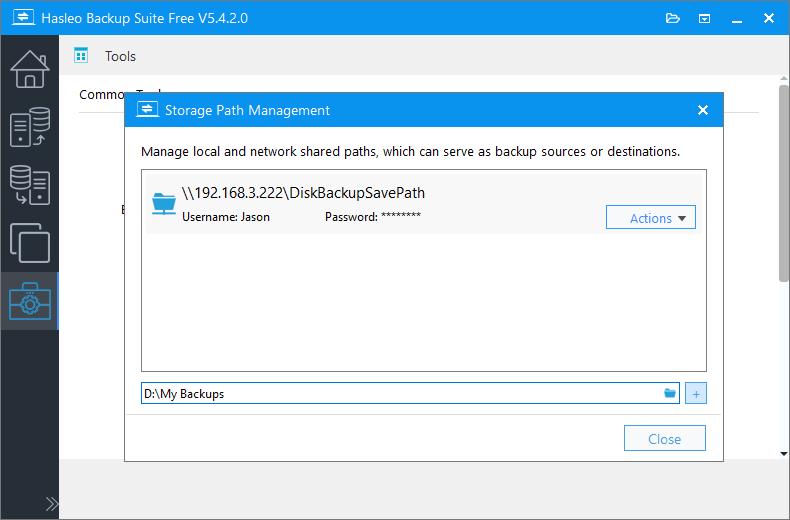This screenshot has width=790, height=520.
Task: Open Actions dropdown for network path
Action: [650, 217]
